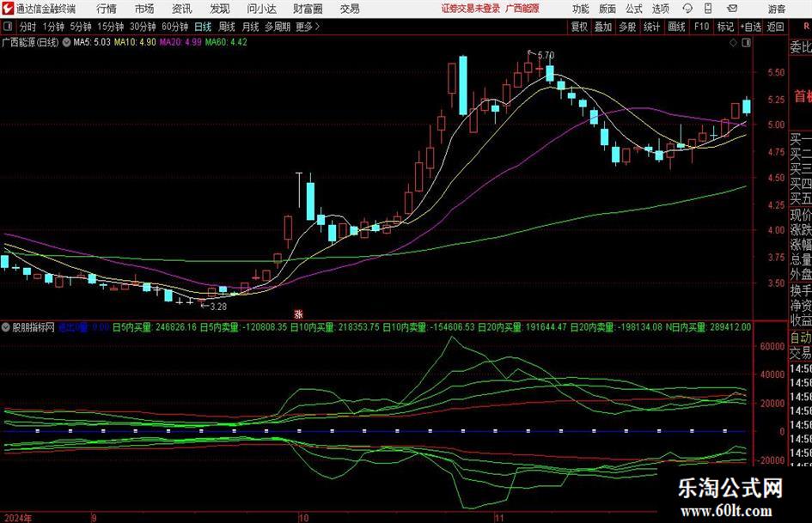Click the 5.50 price axis label

click(776, 72)
